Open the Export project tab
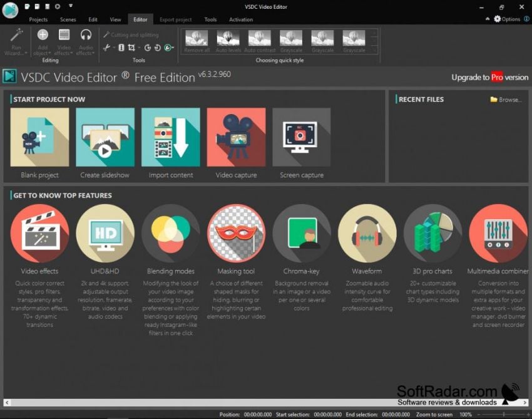Viewport: 532px width, 419px height. pos(176,19)
